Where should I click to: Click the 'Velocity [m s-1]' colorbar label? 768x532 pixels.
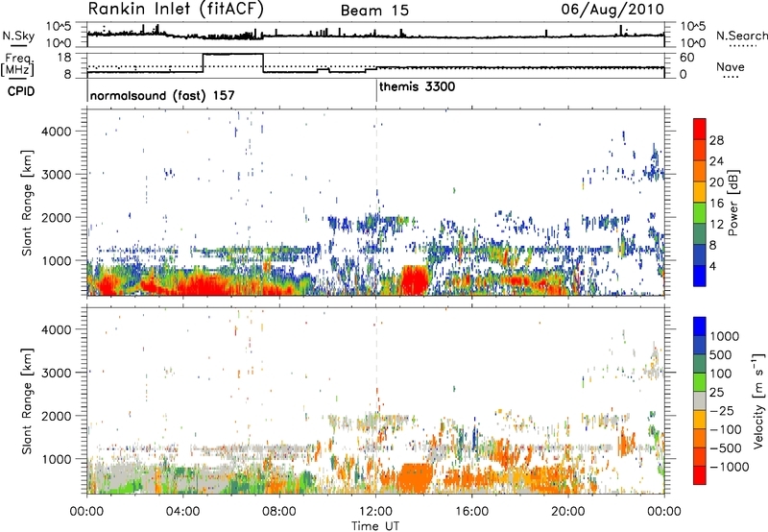click(x=758, y=400)
